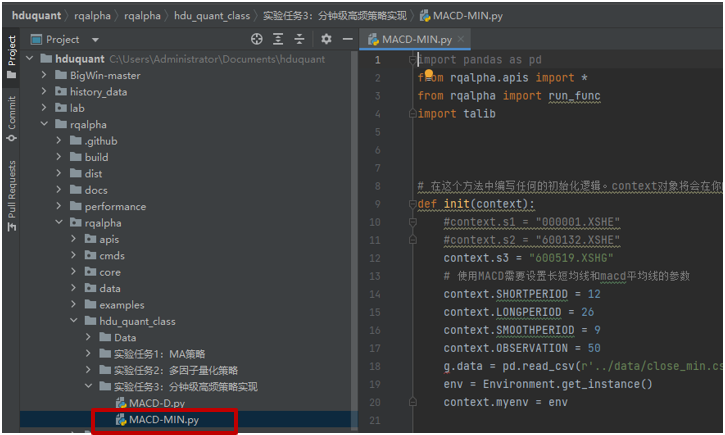Viewport: 725px width, 435px height.
Task: Click line number 14 in the gutter
Action: click(375, 294)
